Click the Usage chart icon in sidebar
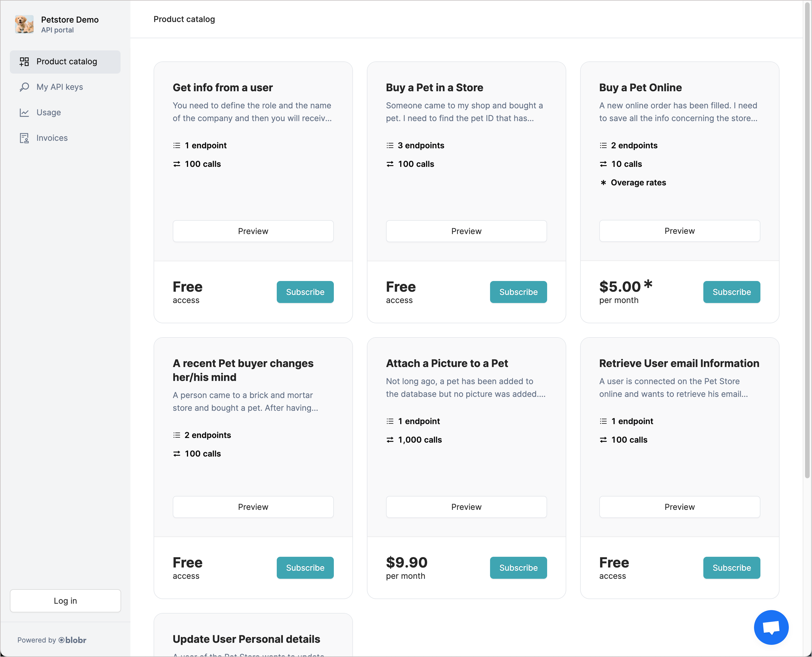This screenshot has height=657, width=812. (x=24, y=112)
